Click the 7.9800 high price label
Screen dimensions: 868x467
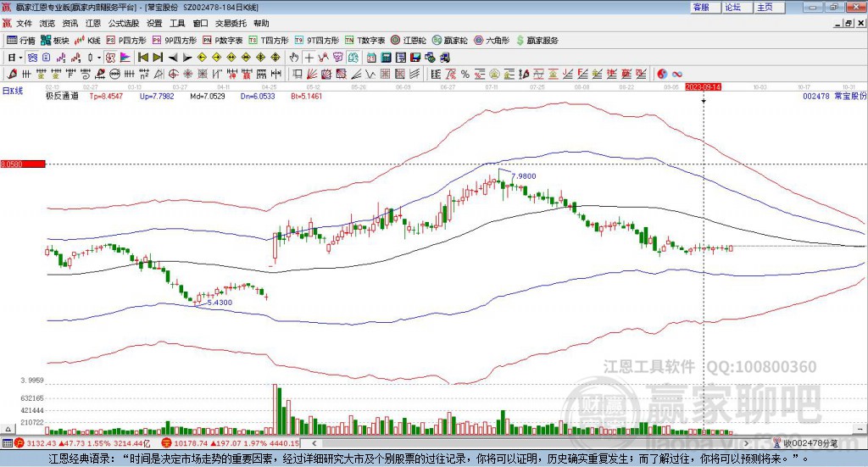click(524, 176)
